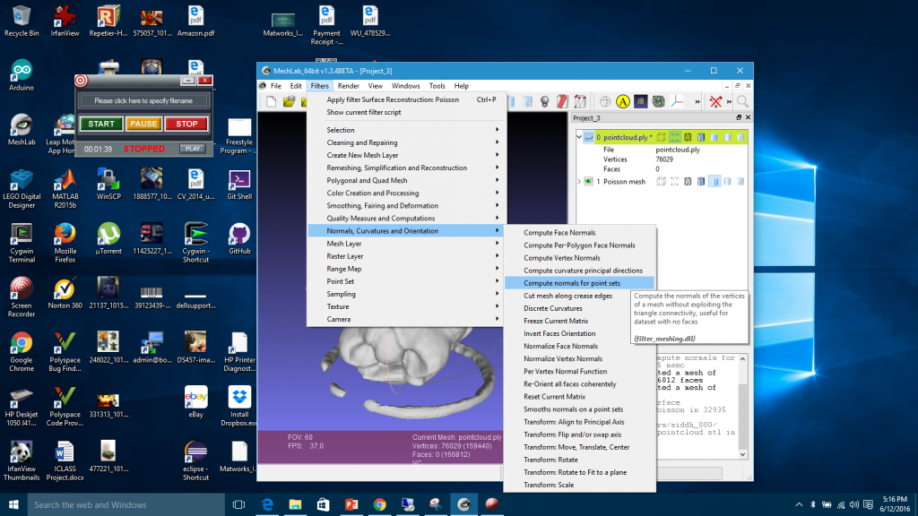Screen dimensions: 918x516
Task: Switch to MeshLab taskbar button
Action: point(464,504)
